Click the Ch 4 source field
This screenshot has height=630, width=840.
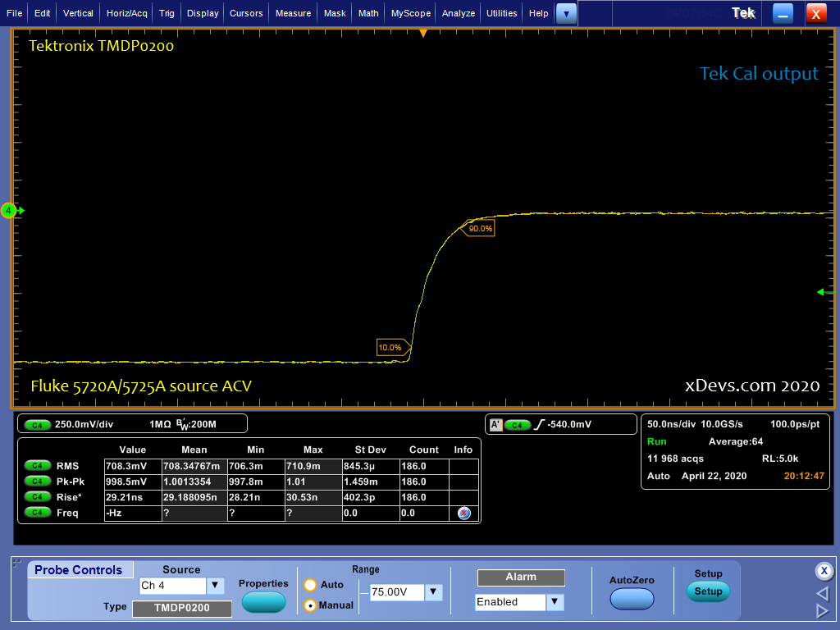172,586
